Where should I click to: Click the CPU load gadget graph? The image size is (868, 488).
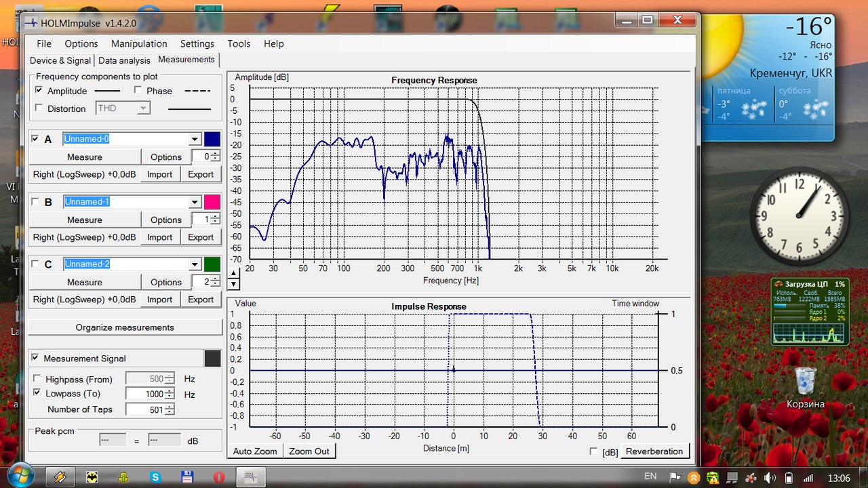(x=809, y=332)
